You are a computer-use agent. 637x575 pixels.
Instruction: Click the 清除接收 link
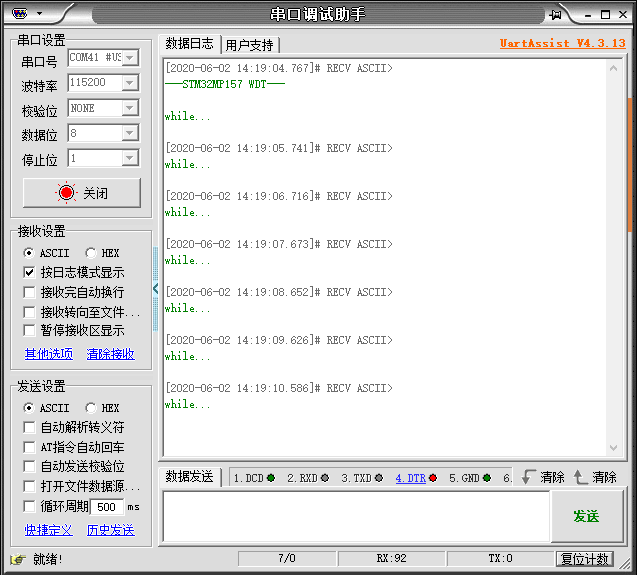[x=110, y=354]
